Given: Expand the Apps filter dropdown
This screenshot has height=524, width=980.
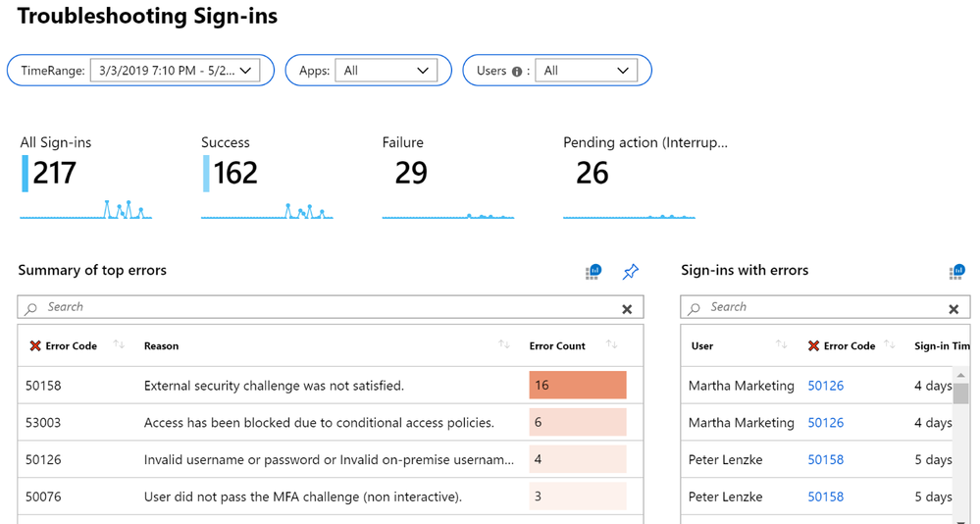Looking at the screenshot, I should pyautogui.click(x=387, y=71).
